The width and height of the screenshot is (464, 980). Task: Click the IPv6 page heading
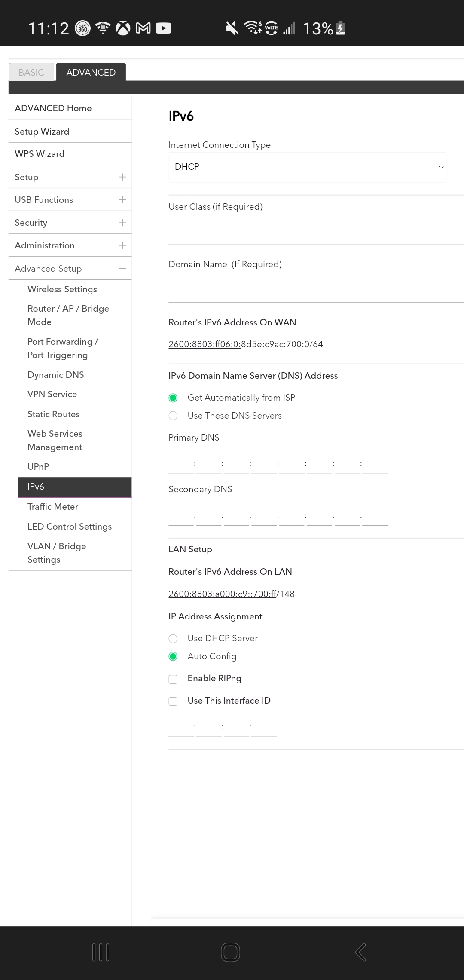pos(181,116)
